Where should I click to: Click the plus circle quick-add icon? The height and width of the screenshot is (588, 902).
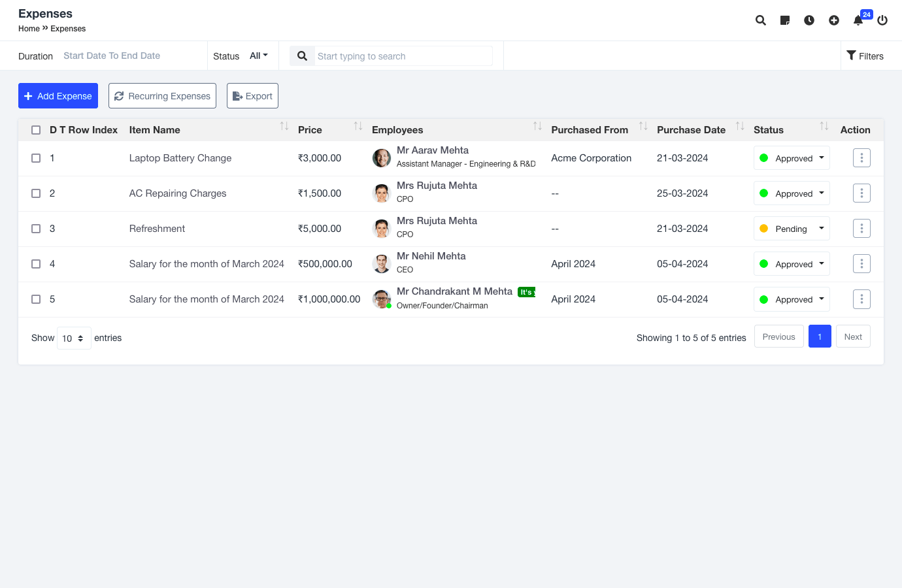click(834, 20)
